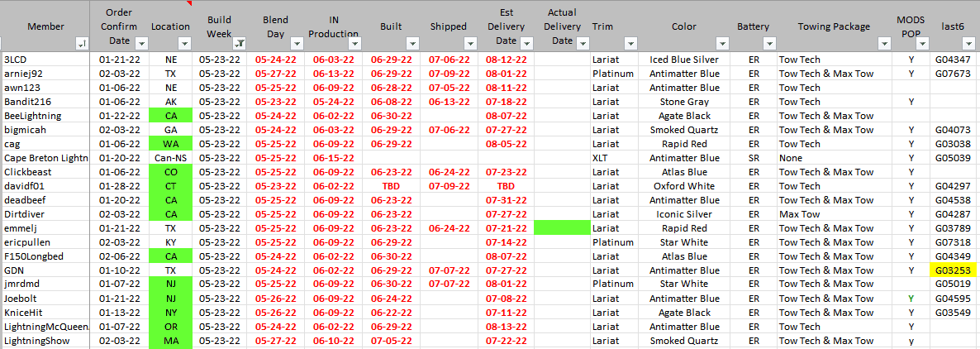Click the Est Delivery Date filter arrow

(x=526, y=43)
